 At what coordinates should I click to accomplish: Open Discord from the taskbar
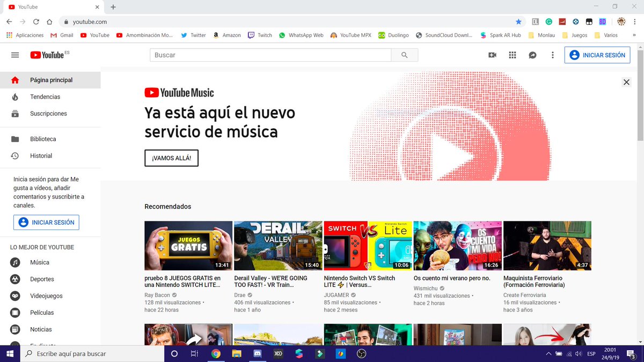pyautogui.click(x=257, y=353)
